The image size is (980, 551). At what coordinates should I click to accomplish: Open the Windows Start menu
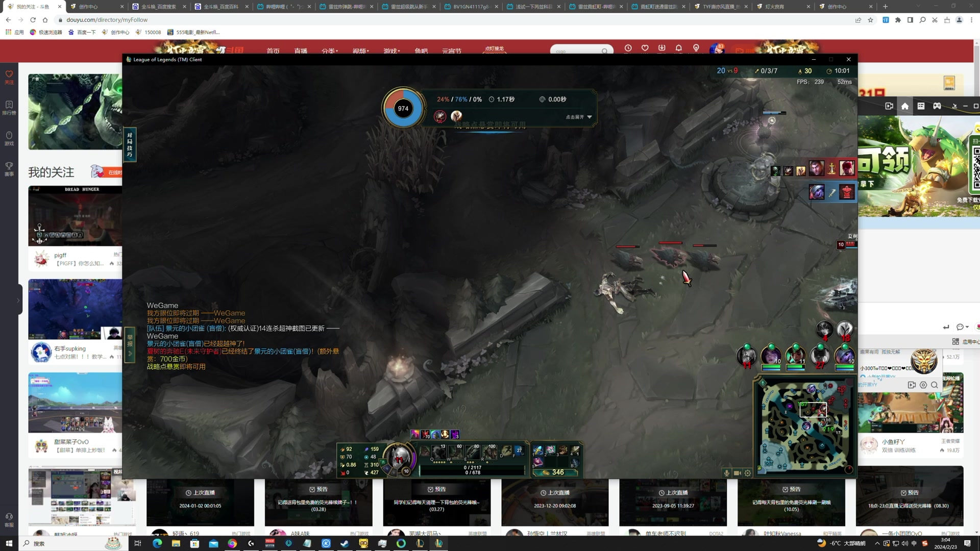point(9,543)
